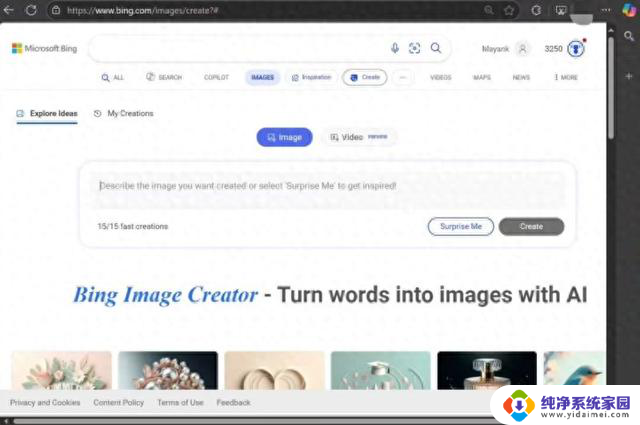Click the visual search camera icon
Viewport: 640px width, 425px height.
point(414,48)
